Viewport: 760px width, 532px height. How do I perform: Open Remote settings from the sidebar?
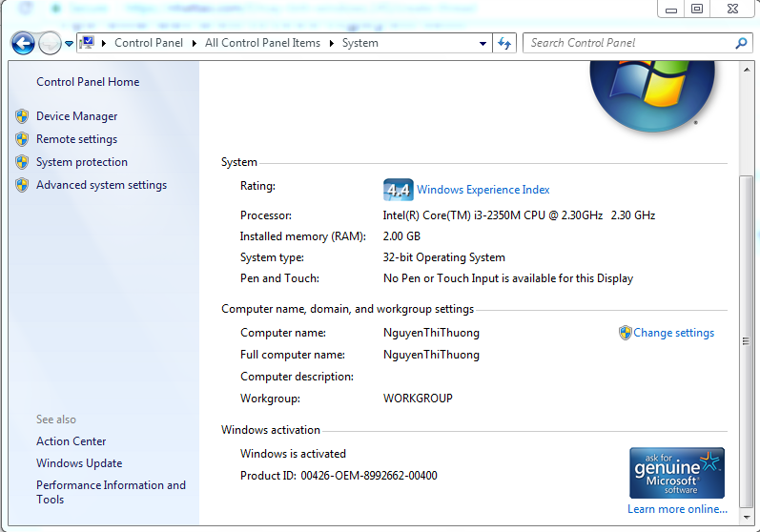point(76,139)
